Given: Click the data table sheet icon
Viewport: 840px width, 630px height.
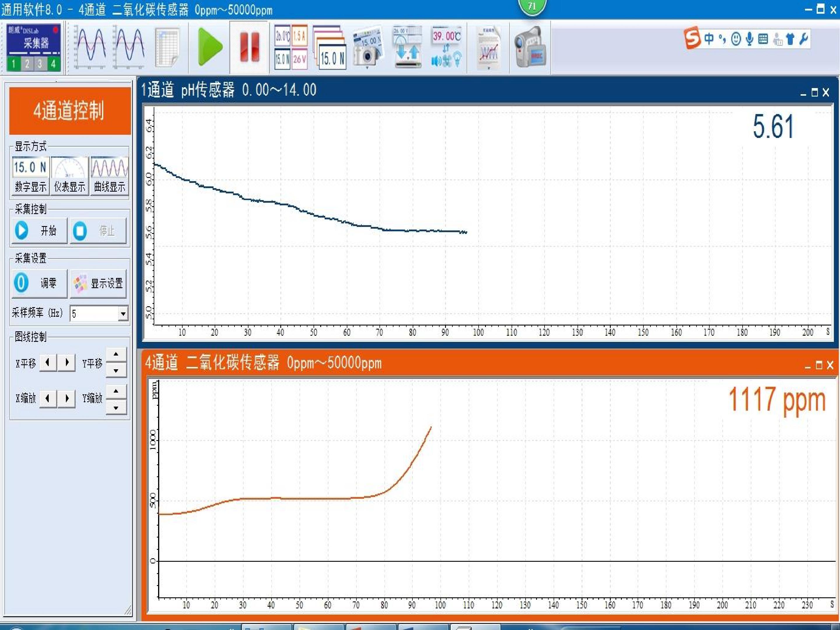Looking at the screenshot, I should 167,48.
